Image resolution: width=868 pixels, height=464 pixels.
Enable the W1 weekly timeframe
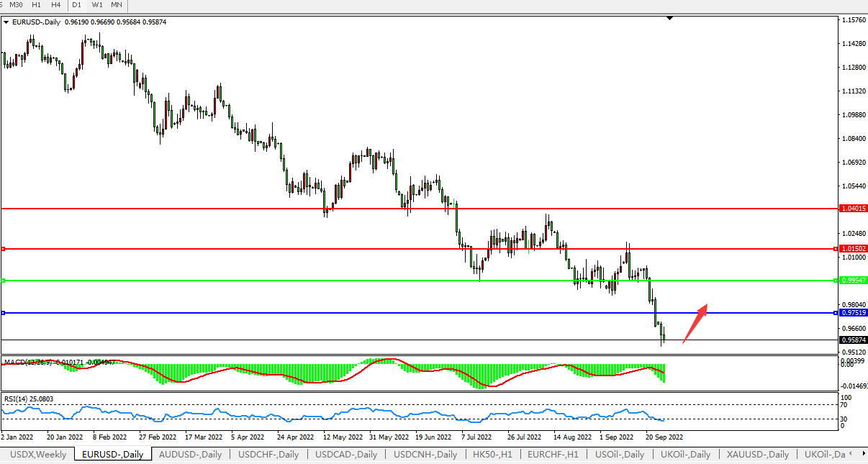[x=97, y=5]
